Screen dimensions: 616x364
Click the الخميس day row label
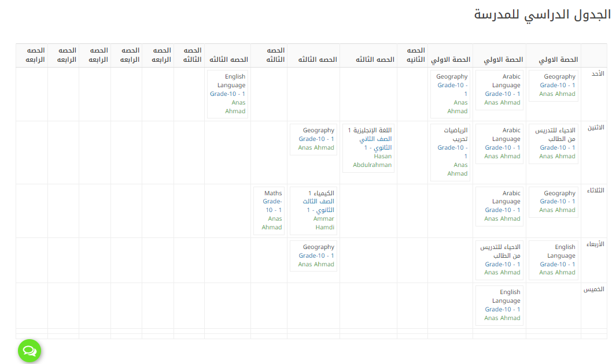tap(593, 289)
